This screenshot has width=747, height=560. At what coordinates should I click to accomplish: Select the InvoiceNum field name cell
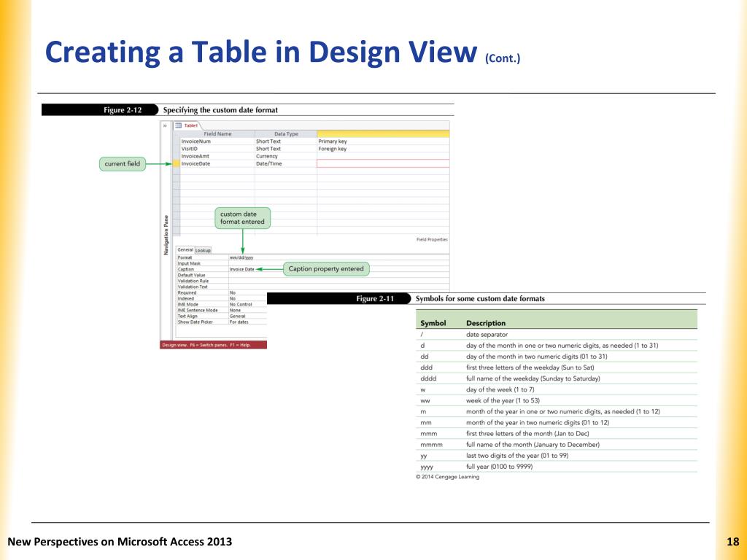coord(217,141)
